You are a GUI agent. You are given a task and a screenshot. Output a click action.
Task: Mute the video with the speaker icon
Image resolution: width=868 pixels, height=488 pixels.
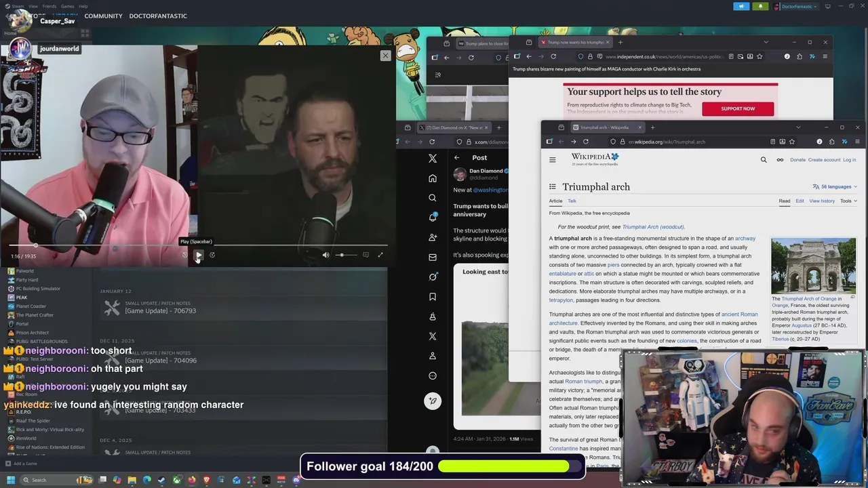tap(326, 255)
